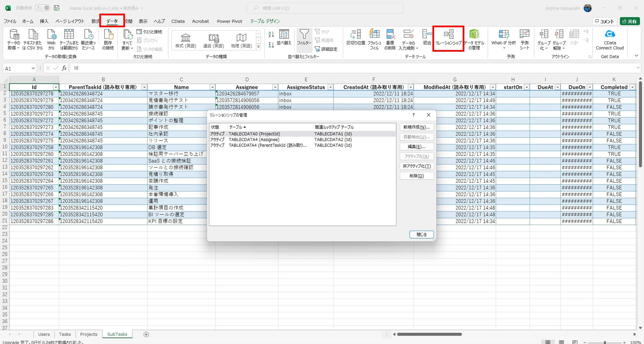Screen dimensions: 644x344
Task: Switch to Page Break Preview in status bar
Action: tap(575, 342)
